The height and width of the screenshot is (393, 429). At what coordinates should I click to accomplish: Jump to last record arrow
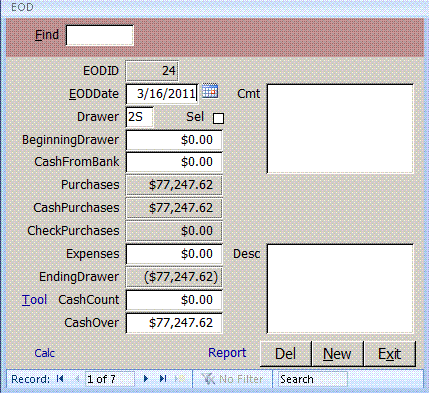click(163, 379)
